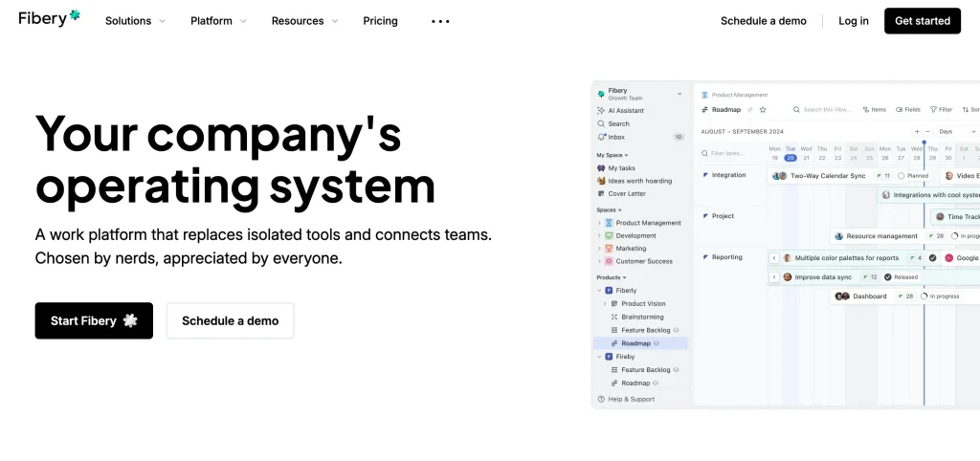The image size is (980, 461).
Task: Collapse the Products section header
Action: click(611, 277)
